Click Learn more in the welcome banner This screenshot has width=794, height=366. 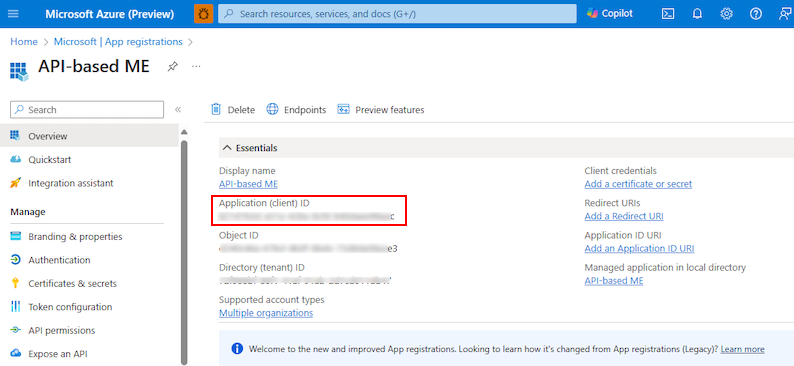pos(742,349)
